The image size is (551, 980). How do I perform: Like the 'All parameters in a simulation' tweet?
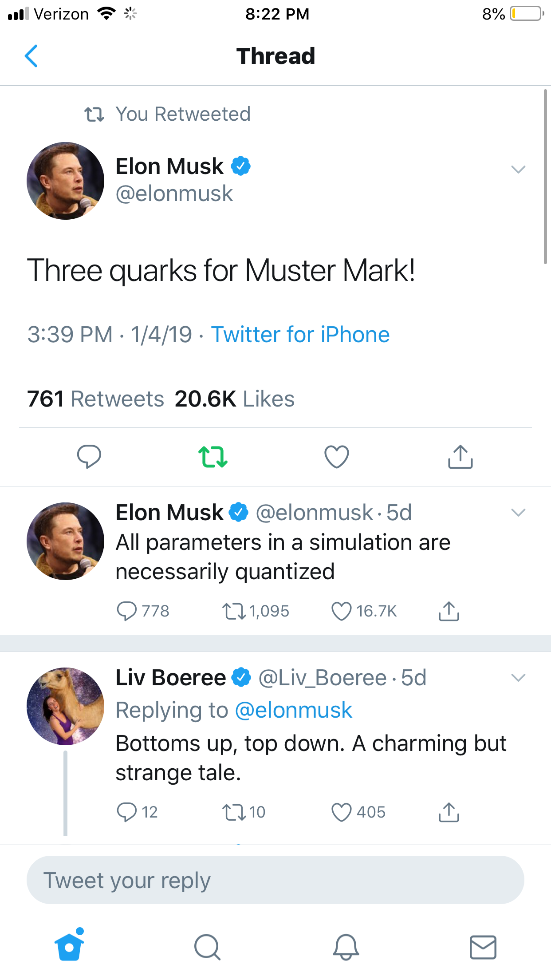click(342, 611)
